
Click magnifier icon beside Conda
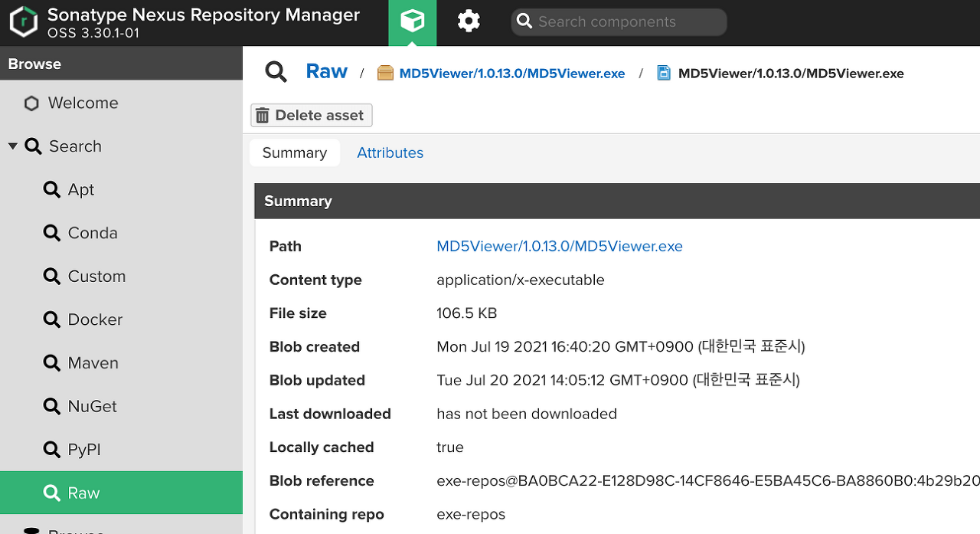tap(51, 233)
